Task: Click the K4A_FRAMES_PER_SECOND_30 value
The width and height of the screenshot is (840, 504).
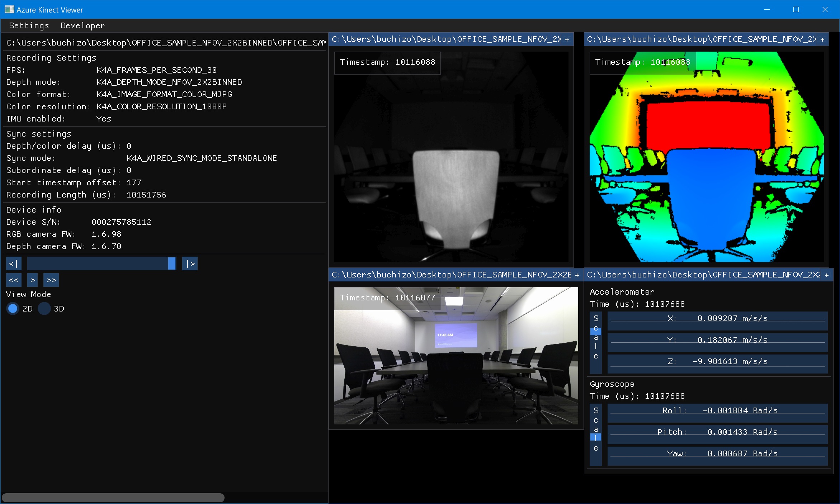Action: (x=157, y=70)
